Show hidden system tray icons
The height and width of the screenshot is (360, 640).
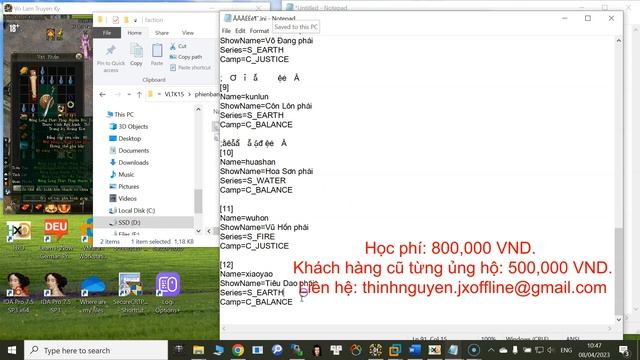(x=491, y=350)
